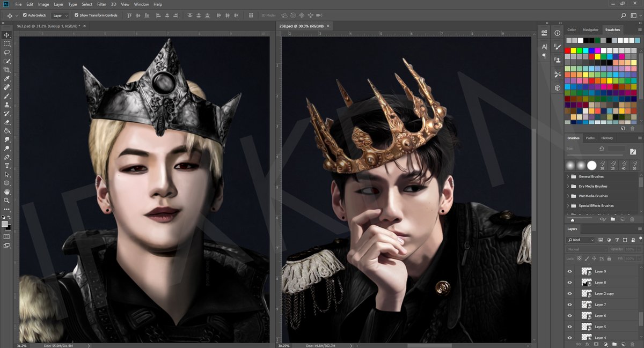The height and width of the screenshot is (348, 644).
Task: Close the 258.psd document tab
Action: tap(328, 26)
